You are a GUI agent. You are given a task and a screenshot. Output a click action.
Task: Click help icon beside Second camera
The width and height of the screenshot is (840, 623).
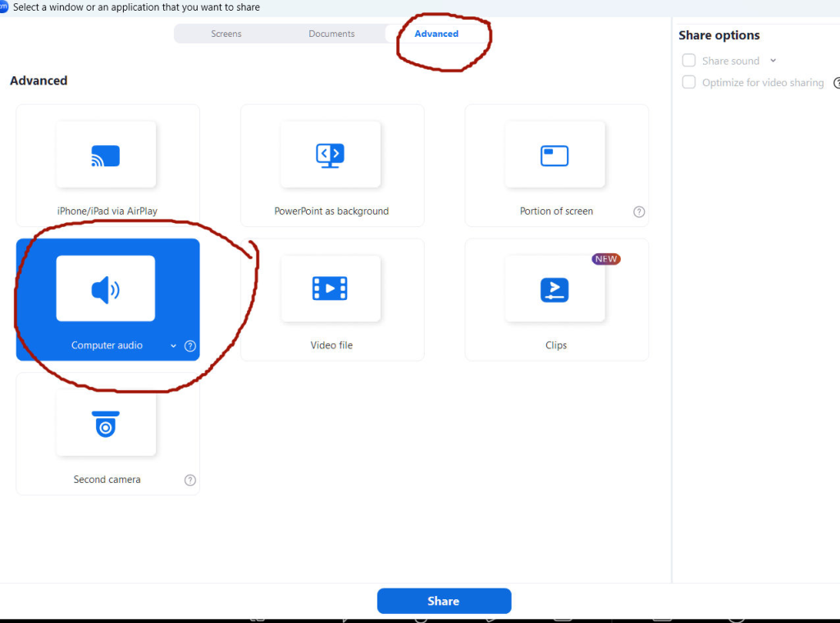[190, 480]
